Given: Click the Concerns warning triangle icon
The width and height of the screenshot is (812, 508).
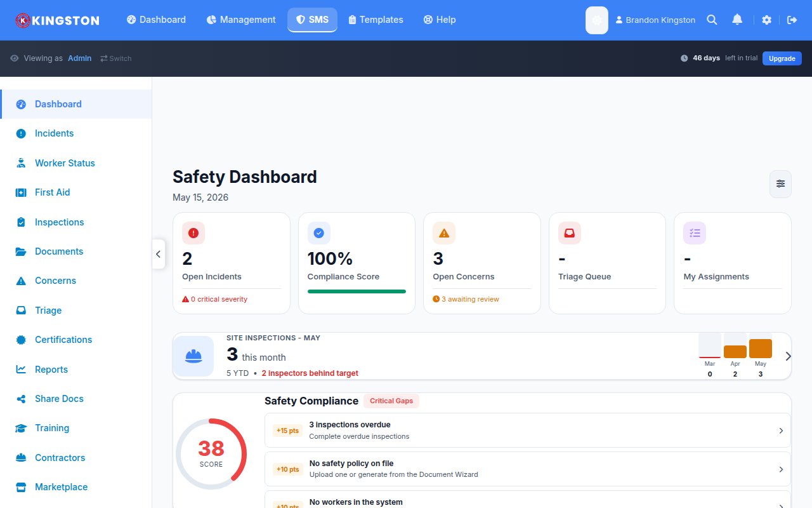Looking at the screenshot, I should (x=21, y=281).
